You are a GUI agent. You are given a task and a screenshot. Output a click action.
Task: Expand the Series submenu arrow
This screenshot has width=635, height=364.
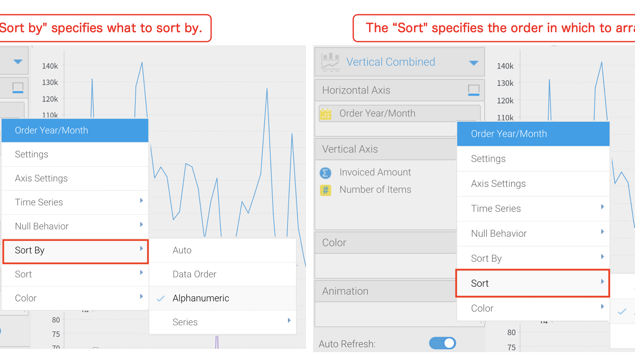tap(289, 320)
